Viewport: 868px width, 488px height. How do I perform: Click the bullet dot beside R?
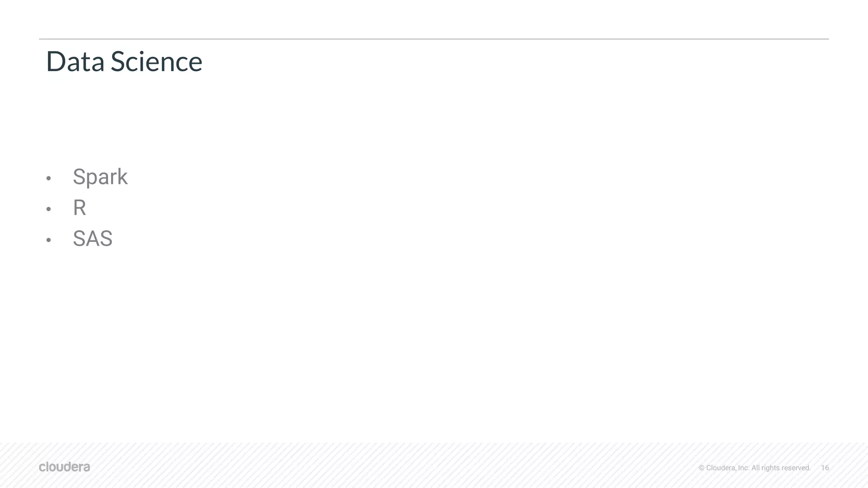pos(49,209)
